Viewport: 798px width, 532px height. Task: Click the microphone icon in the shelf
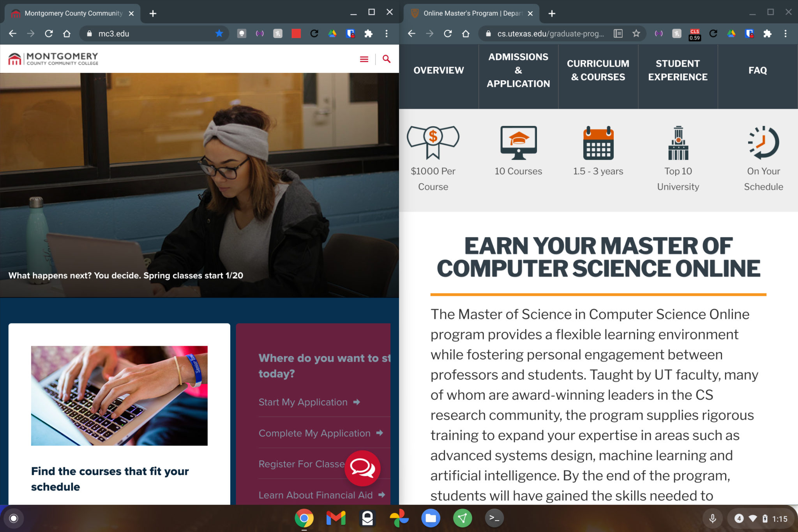[x=713, y=518]
